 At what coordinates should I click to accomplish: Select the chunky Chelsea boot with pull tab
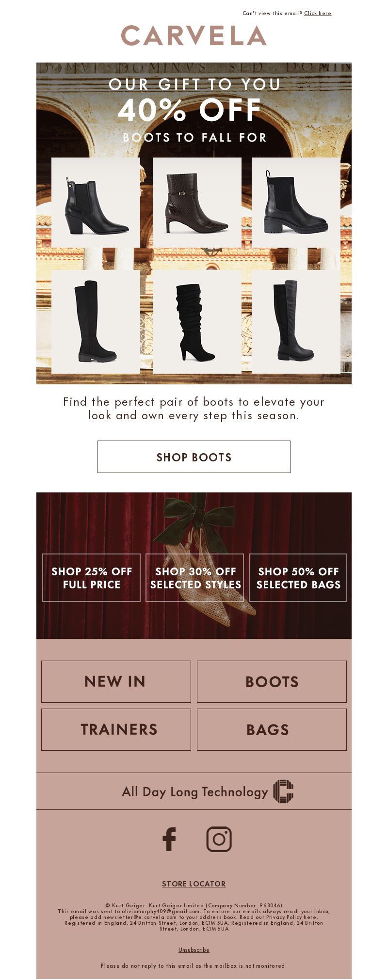[x=296, y=203]
